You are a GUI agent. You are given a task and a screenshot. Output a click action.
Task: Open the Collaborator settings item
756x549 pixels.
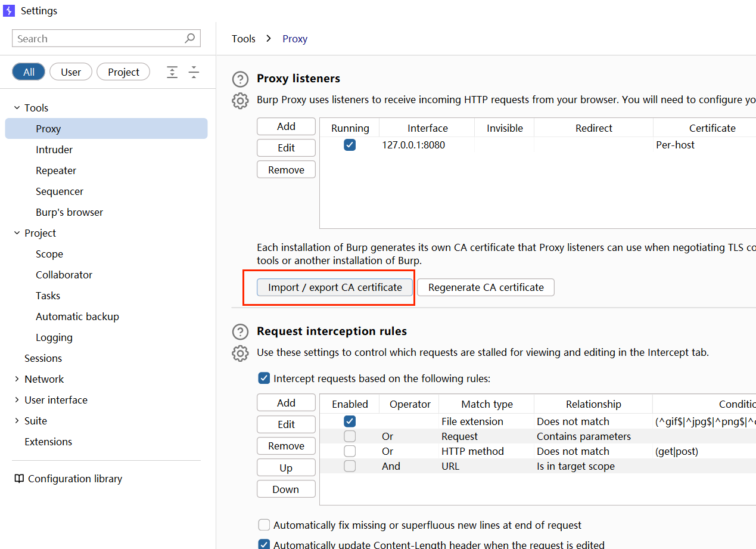[64, 275]
